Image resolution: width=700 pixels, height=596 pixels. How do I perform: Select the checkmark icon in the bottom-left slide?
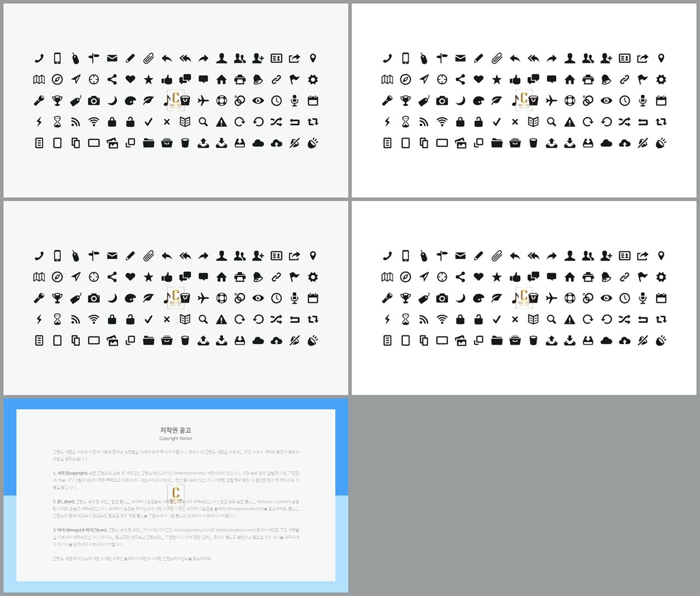pos(149,319)
